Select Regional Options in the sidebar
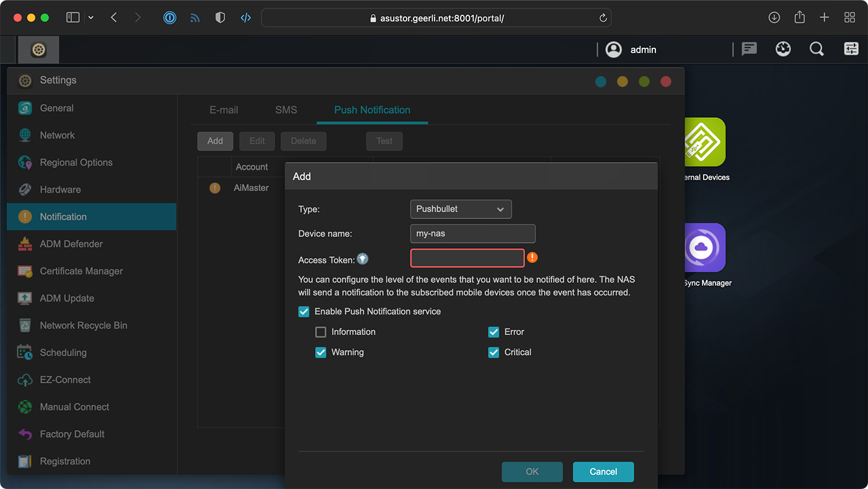Screen dimensions: 868x489 (91, 163)
